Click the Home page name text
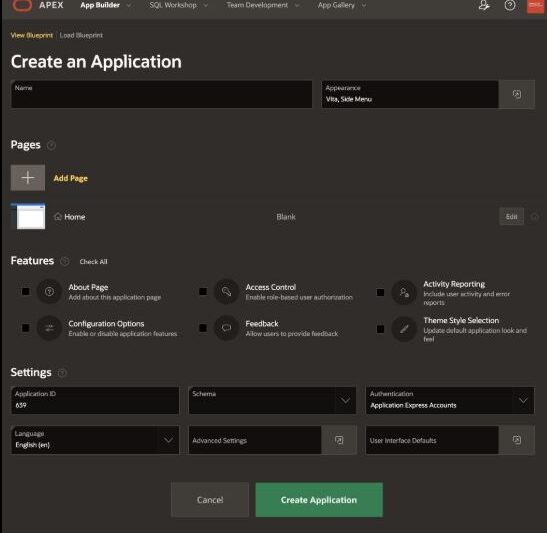Viewport: 547px width, 533px height. (x=75, y=217)
